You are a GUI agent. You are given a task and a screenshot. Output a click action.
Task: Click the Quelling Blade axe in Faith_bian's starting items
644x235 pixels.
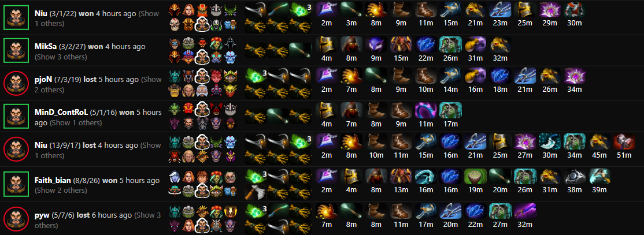click(x=254, y=192)
